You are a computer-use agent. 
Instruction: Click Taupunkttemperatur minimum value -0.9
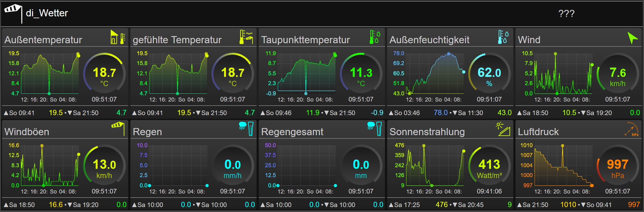tap(377, 113)
